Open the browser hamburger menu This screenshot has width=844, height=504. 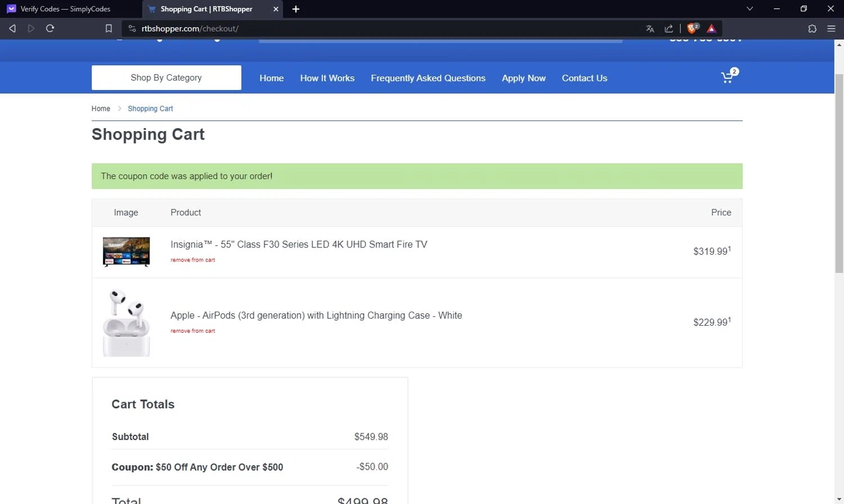pyautogui.click(x=831, y=29)
